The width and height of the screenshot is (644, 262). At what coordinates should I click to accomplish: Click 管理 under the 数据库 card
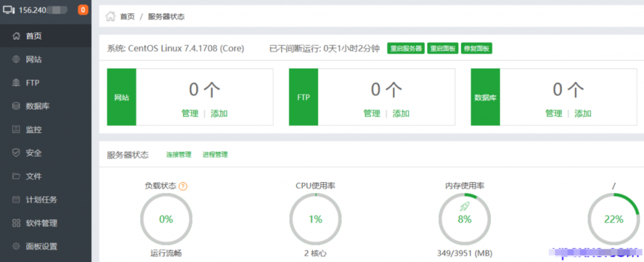tap(553, 114)
